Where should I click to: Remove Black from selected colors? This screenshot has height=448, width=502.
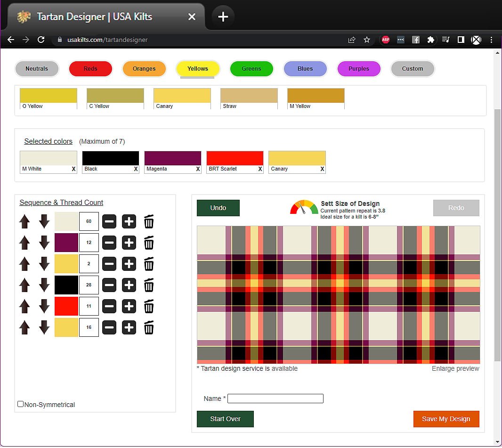136,169
